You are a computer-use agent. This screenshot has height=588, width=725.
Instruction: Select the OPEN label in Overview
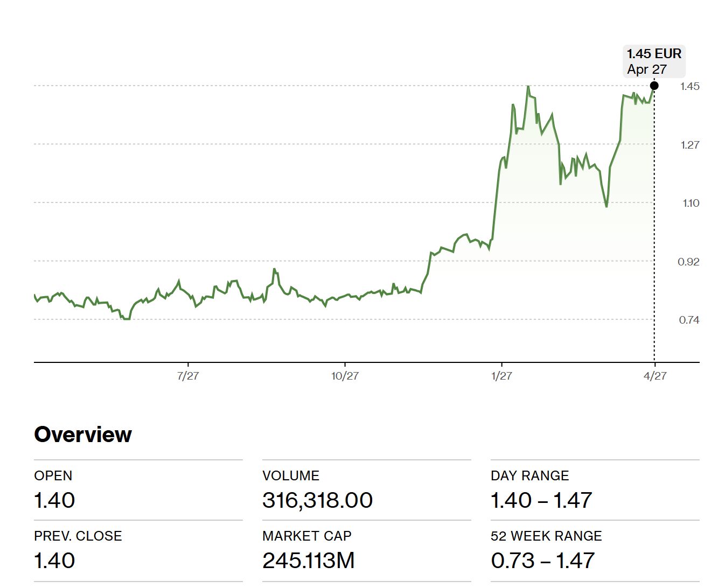53,475
